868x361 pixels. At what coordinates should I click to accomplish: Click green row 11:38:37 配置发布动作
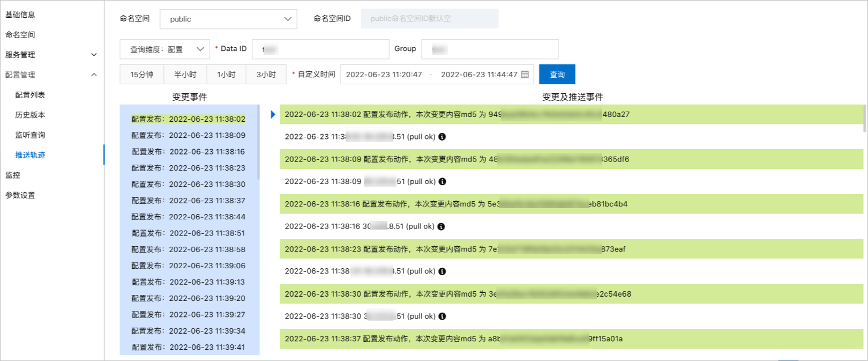(571, 338)
